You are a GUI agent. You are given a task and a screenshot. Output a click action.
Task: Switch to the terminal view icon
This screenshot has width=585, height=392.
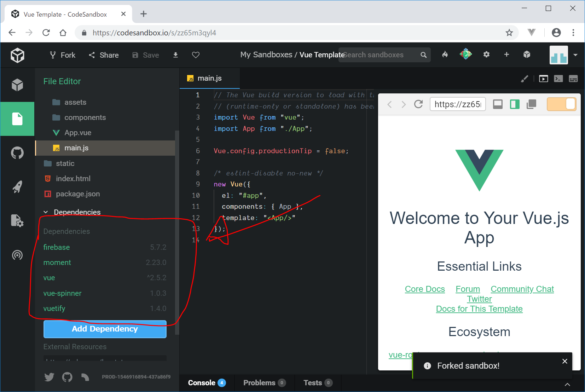coord(558,79)
